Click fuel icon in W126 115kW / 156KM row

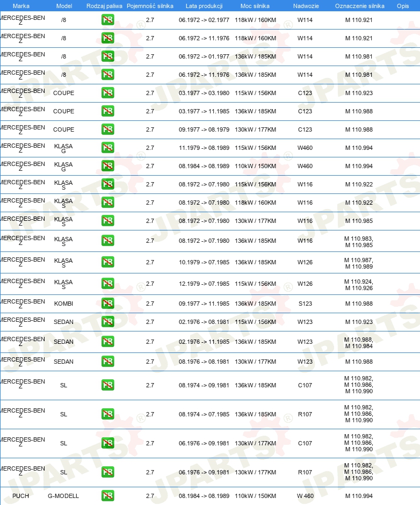click(x=107, y=284)
